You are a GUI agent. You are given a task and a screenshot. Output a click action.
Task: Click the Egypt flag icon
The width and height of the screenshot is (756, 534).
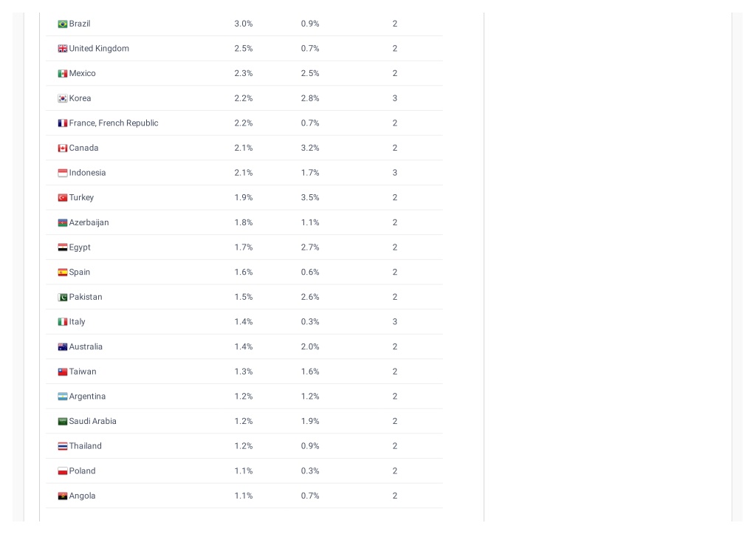pyautogui.click(x=63, y=247)
